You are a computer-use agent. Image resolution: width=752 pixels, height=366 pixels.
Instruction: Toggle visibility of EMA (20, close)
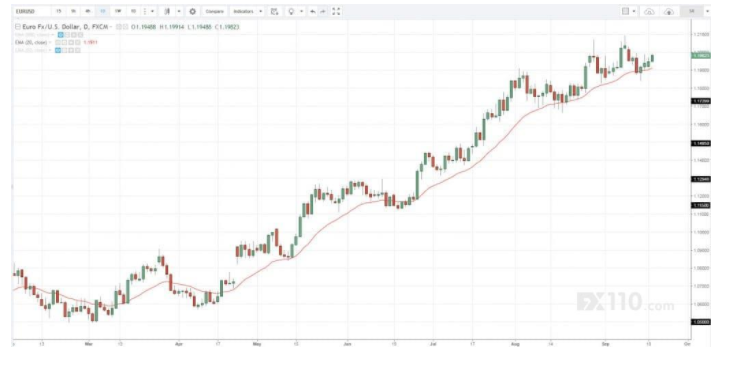tap(58, 43)
